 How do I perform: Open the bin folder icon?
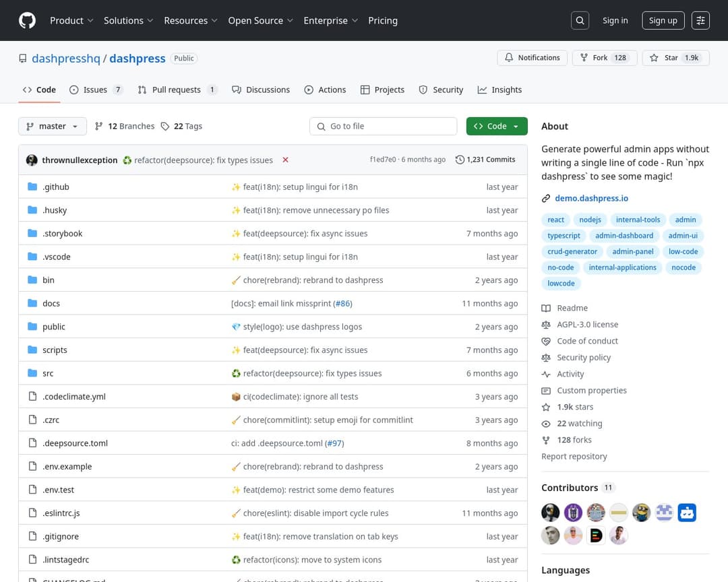coord(32,280)
